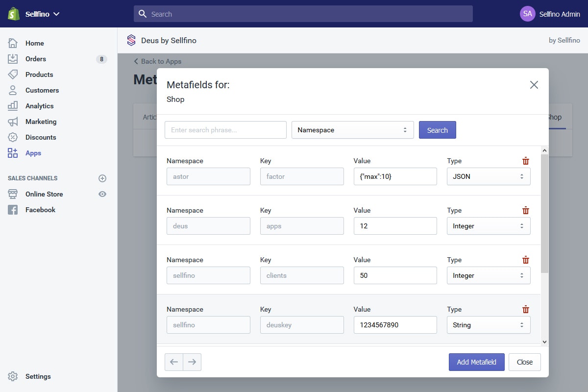
Task: Click the deus namespace field
Action: point(208,226)
